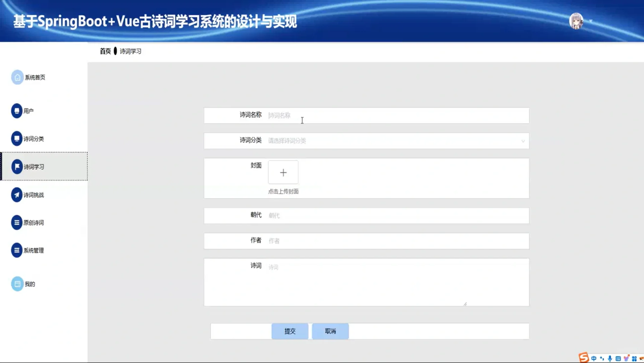Image resolution: width=644 pixels, height=363 pixels.
Task: Click the 我的 profile icon in sidebar
Action: click(x=17, y=284)
